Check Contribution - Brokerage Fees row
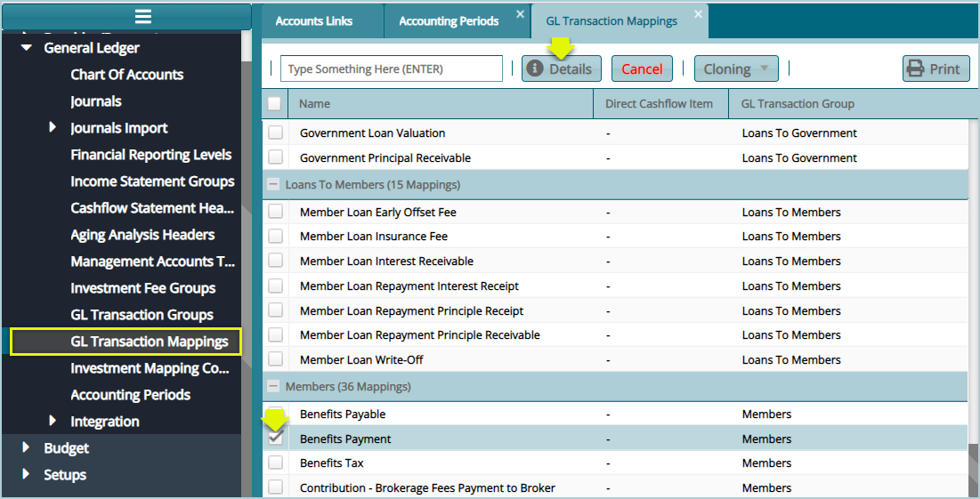The image size is (980, 499). click(275, 487)
